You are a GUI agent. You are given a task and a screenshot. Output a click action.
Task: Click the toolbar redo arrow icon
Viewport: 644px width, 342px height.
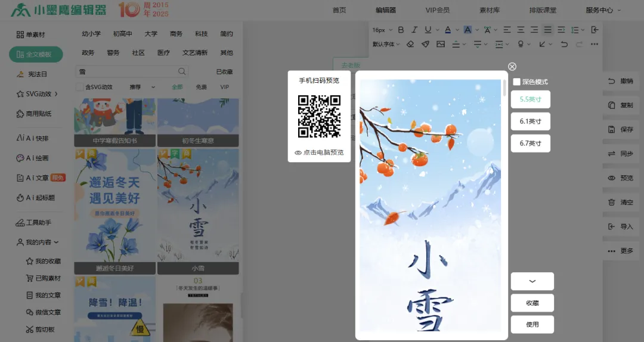[x=579, y=44]
